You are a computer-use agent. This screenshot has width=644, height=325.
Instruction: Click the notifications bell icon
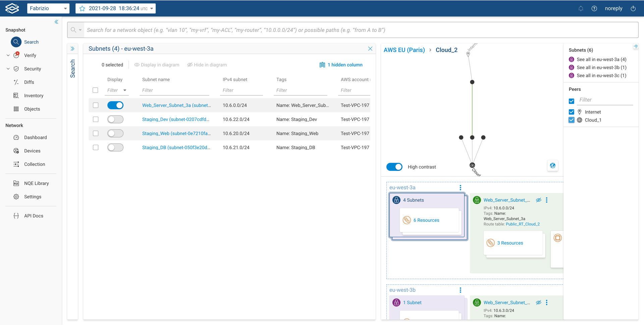pos(581,8)
